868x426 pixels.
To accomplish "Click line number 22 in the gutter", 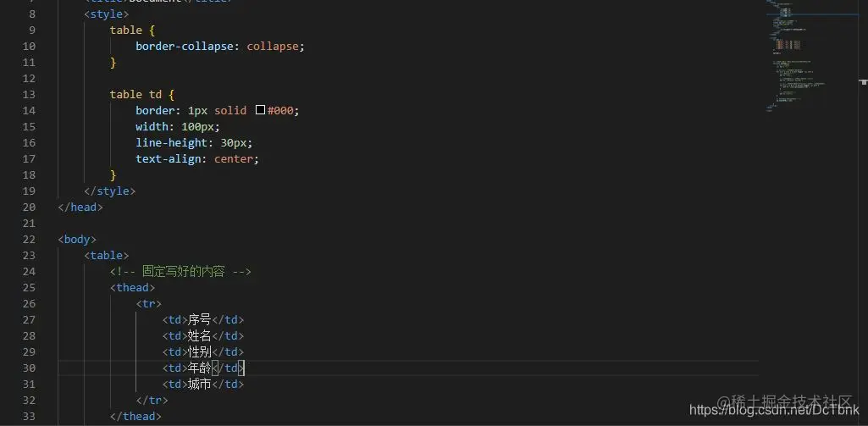I will [29, 240].
